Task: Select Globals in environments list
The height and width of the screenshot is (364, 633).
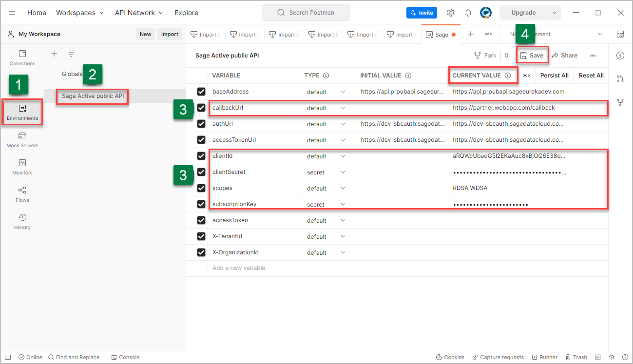Action: click(x=72, y=74)
